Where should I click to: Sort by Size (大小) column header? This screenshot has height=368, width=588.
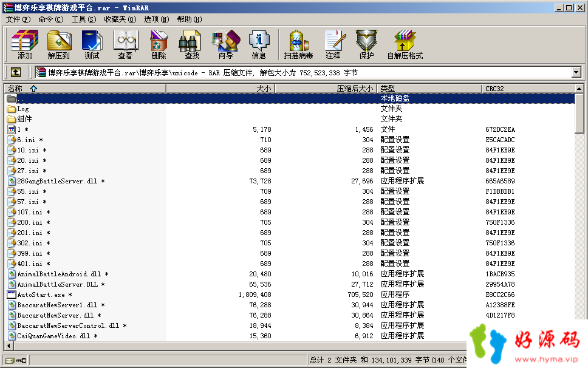tap(221, 89)
